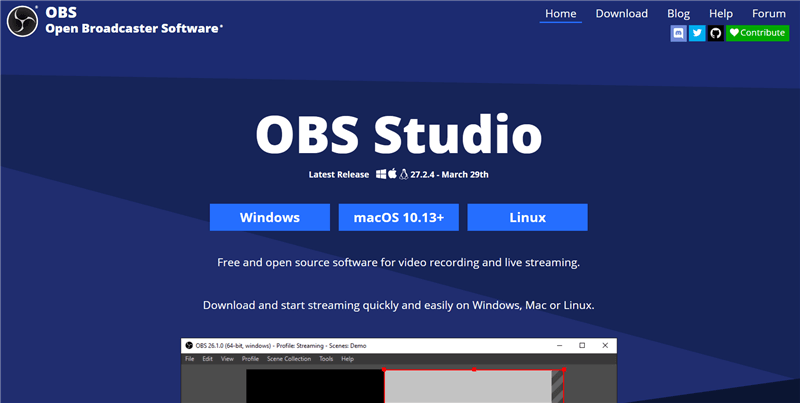Click 'Free and open source software' tagline
This screenshot has height=403, width=800.
(398, 263)
